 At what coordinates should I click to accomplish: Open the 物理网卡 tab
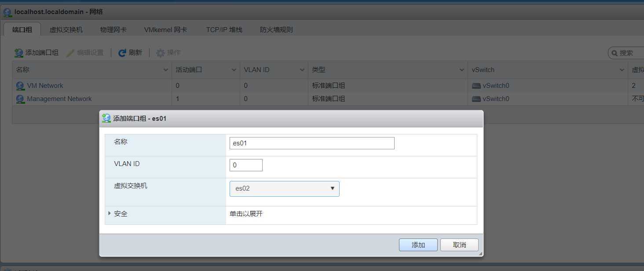click(113, 29)
